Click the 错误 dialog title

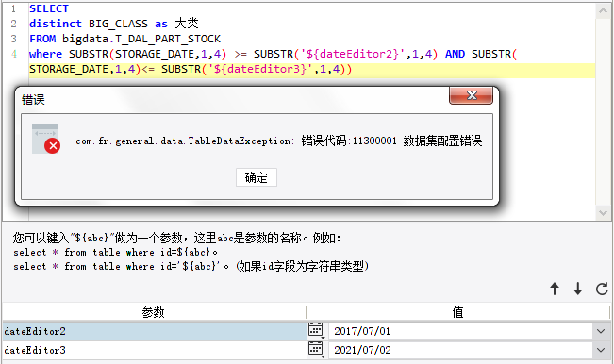33,99
